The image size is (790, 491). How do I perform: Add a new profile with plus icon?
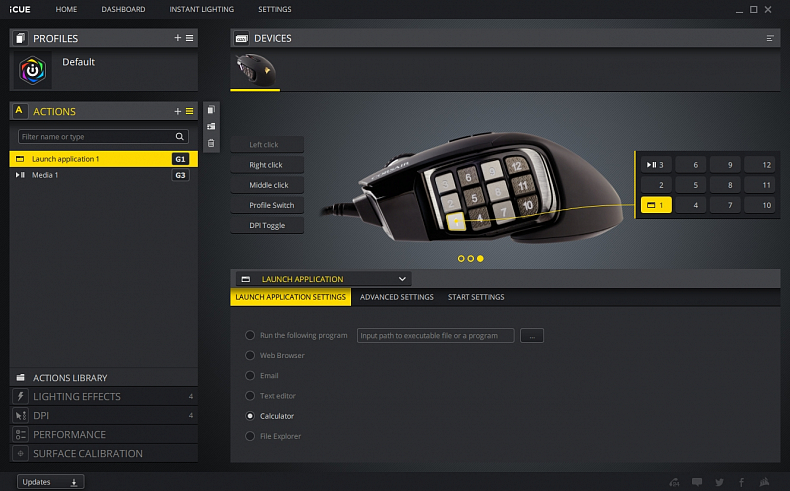coord(177,38)
